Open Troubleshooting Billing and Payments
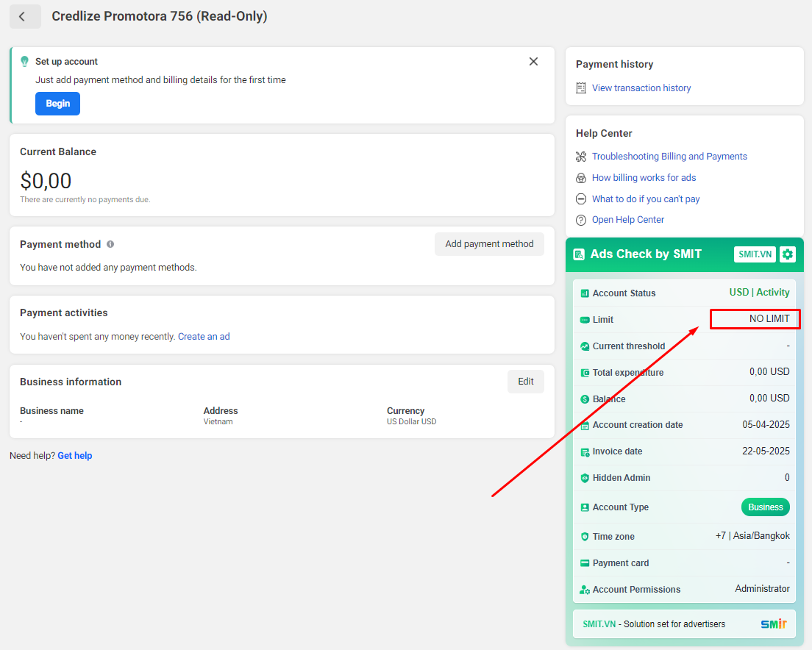Viewport: 812px width, 650px height. (669, 157)
